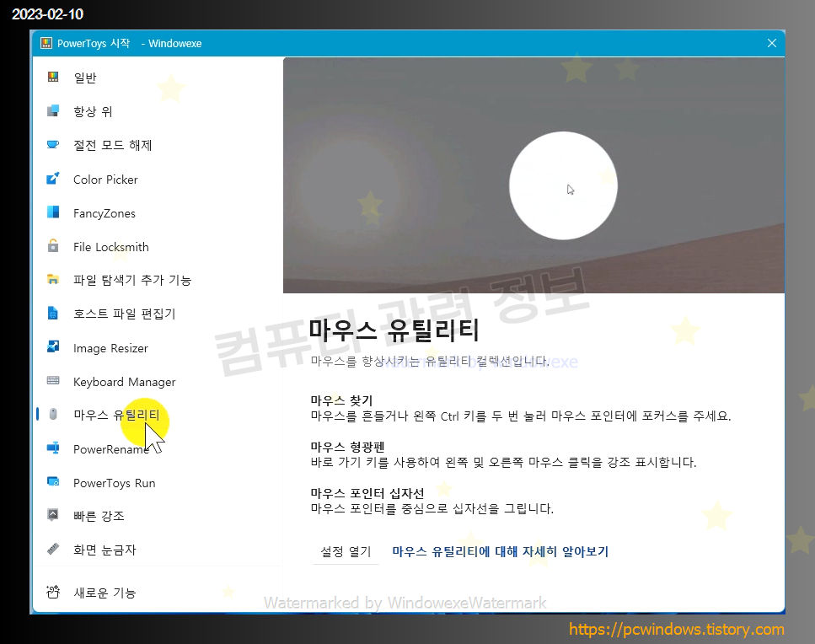Click the line mentioning 왼쪽 Ctrl 키
Image resolution: width=815 pixels, height=644 pixels.
click(521, 416)
